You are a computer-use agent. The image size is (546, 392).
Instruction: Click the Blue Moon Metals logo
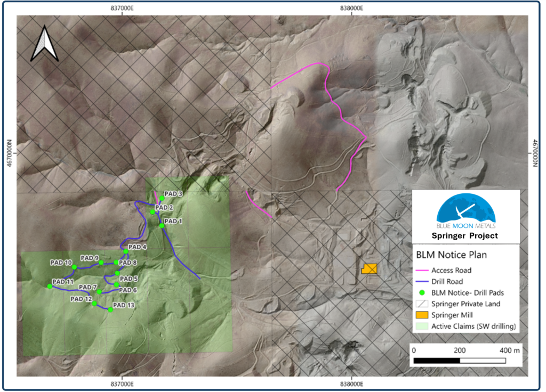coord(466,211)
